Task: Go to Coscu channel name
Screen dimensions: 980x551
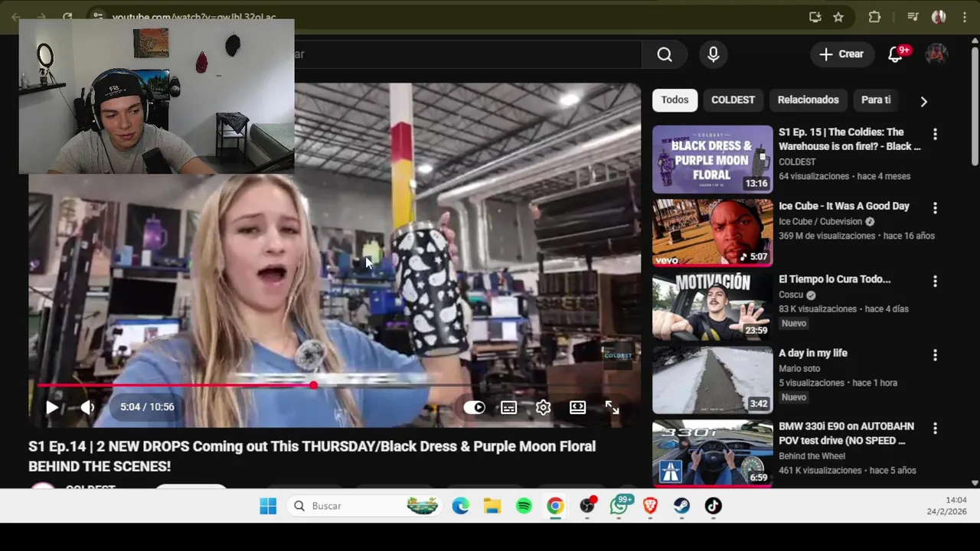Action: tap(791, 295)
